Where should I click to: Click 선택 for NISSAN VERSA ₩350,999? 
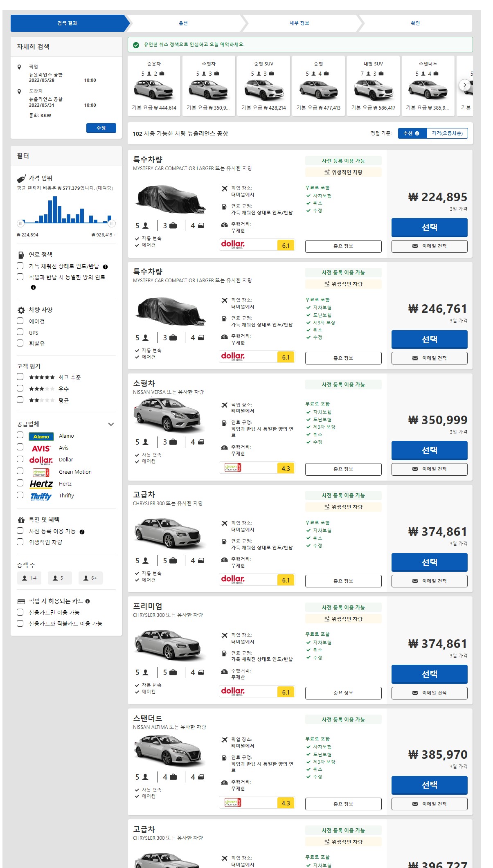[429, 450]
